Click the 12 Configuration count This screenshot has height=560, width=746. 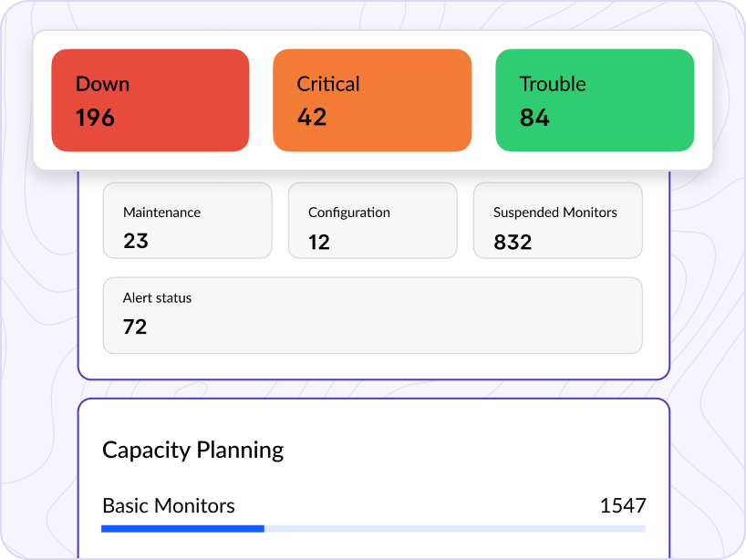(x=319, y=242)
